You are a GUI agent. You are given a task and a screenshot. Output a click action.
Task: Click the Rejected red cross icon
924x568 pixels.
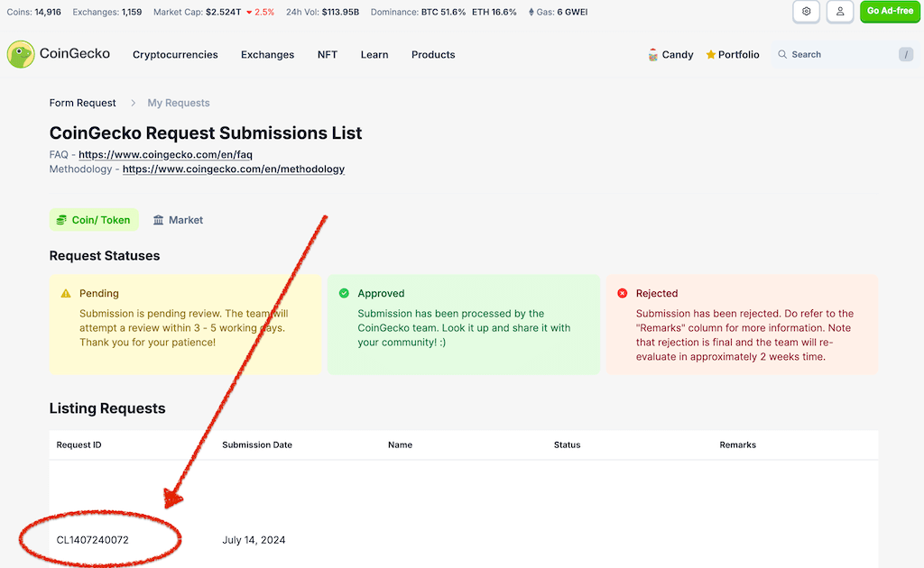point(623,293)
